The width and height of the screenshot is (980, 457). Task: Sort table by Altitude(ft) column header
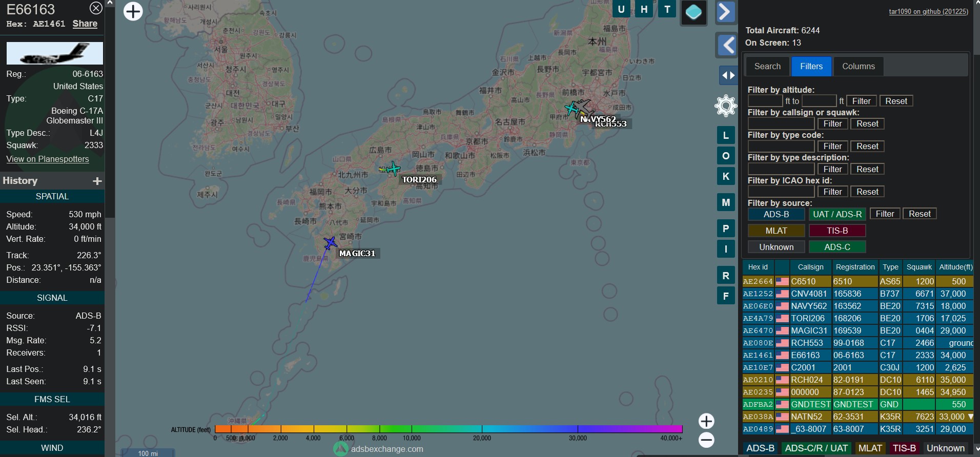[x=955, y=267]
